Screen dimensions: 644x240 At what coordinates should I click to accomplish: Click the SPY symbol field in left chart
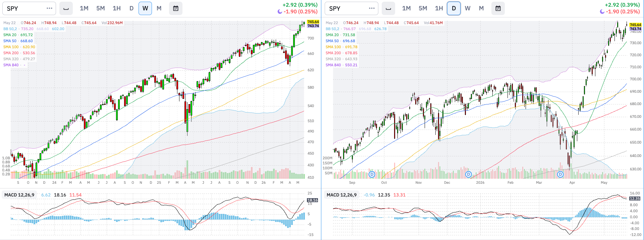[x=29, y=8]
